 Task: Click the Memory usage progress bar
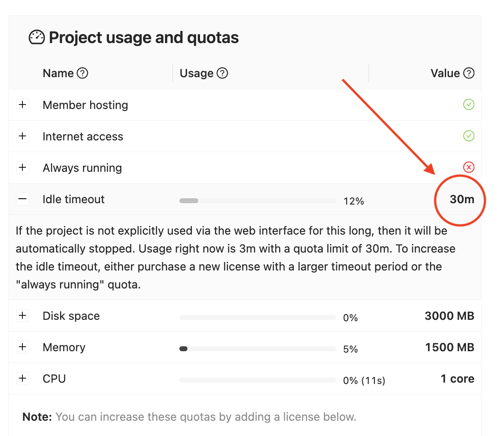[257, 349]
